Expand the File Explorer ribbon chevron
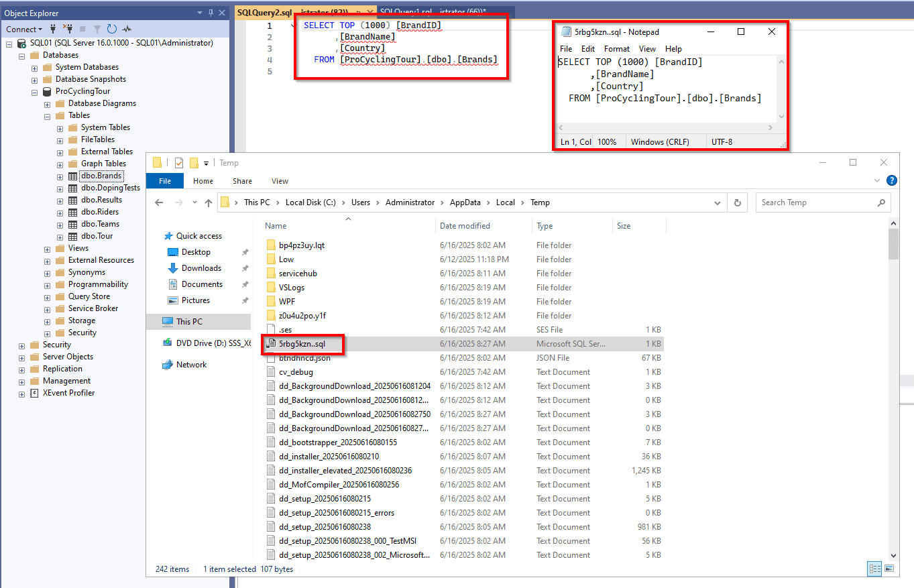 click(877, 181)
